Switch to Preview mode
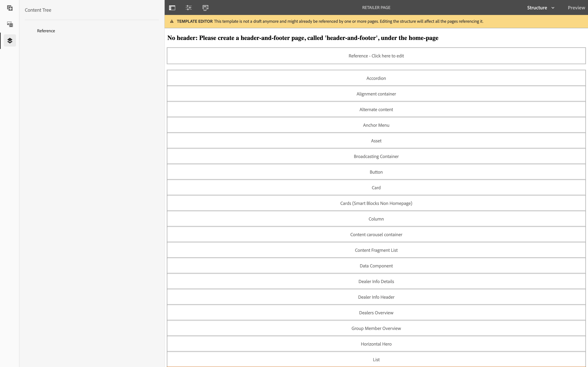This screenshot has width=588, height=367. point(576,8)
